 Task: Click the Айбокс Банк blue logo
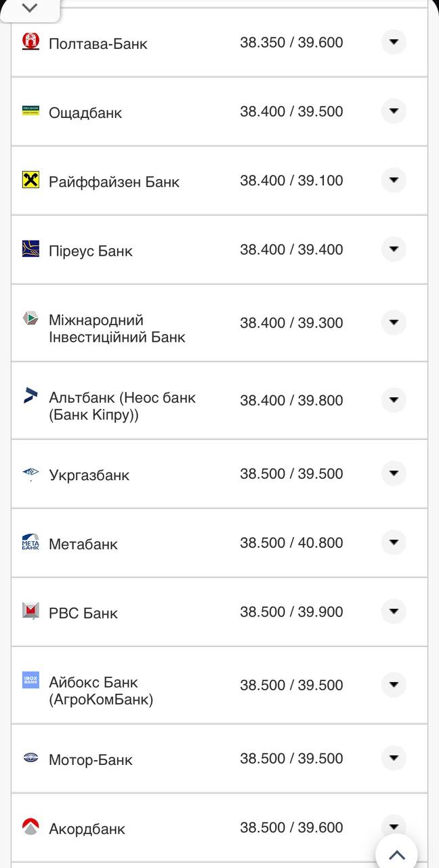pyautogui.click(x=30, y=680)
